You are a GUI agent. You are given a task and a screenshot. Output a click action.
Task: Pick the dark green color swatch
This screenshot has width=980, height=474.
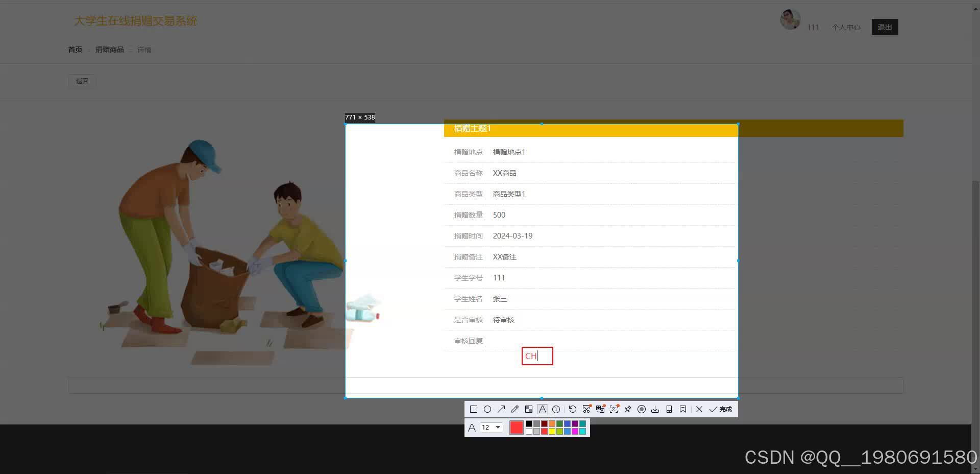559,424
